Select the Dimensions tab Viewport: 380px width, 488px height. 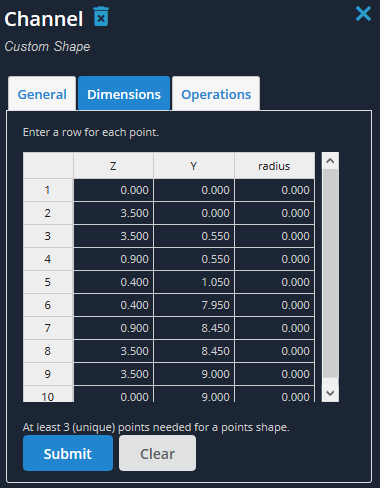[x=124, y=94]
